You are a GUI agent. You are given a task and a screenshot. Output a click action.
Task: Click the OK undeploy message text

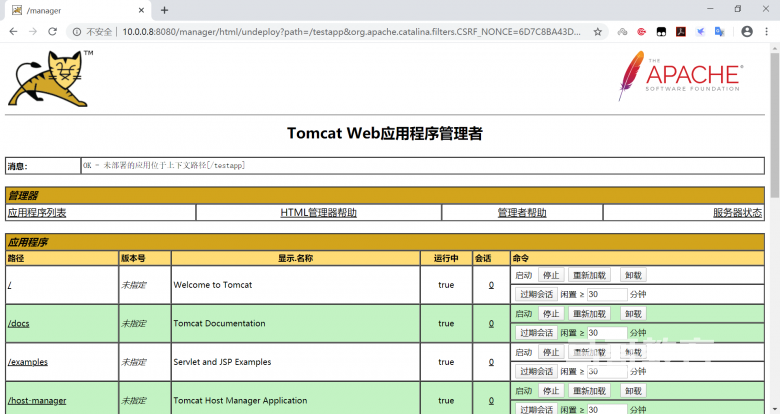point(164,166)
